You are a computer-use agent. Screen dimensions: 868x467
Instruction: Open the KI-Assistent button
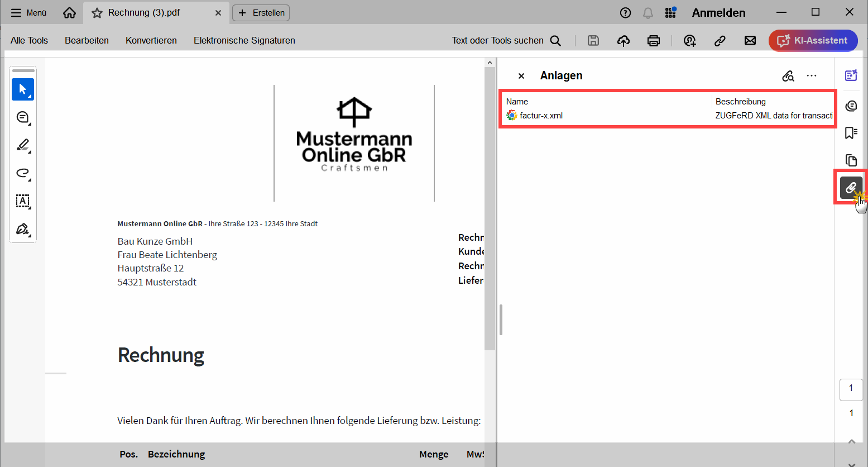(813, 40)
